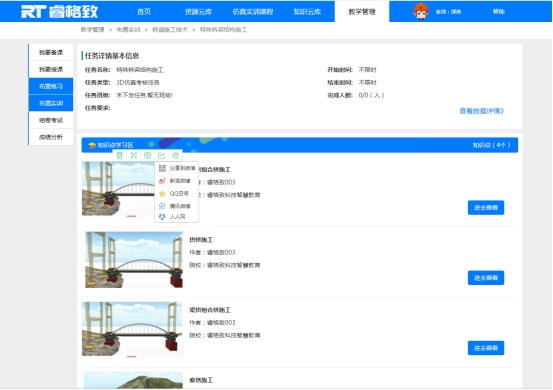Image resolution: width=553 pixels, height=390 pixels.
Task: Click 桥涵施工技术 in the breadcrumb
Action: pos(170,30)
